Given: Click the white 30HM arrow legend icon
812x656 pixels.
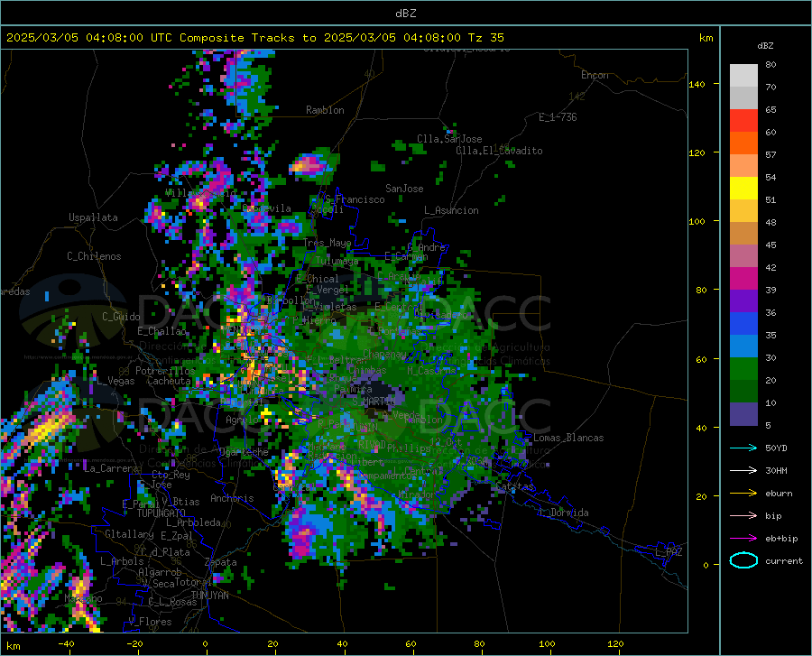Looking at the screenshot, I should (x=743, y=471).
